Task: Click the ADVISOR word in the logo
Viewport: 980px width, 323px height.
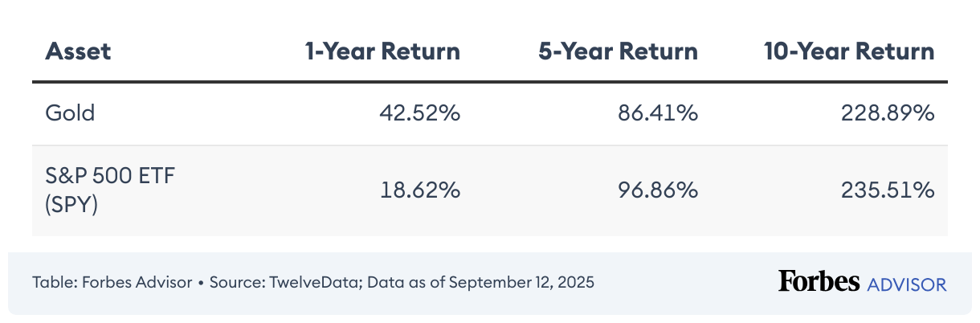Action: (907, 284)
